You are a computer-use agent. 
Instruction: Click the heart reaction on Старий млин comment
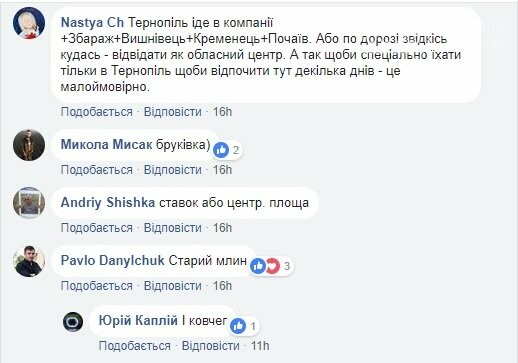(x=273, y=266)
